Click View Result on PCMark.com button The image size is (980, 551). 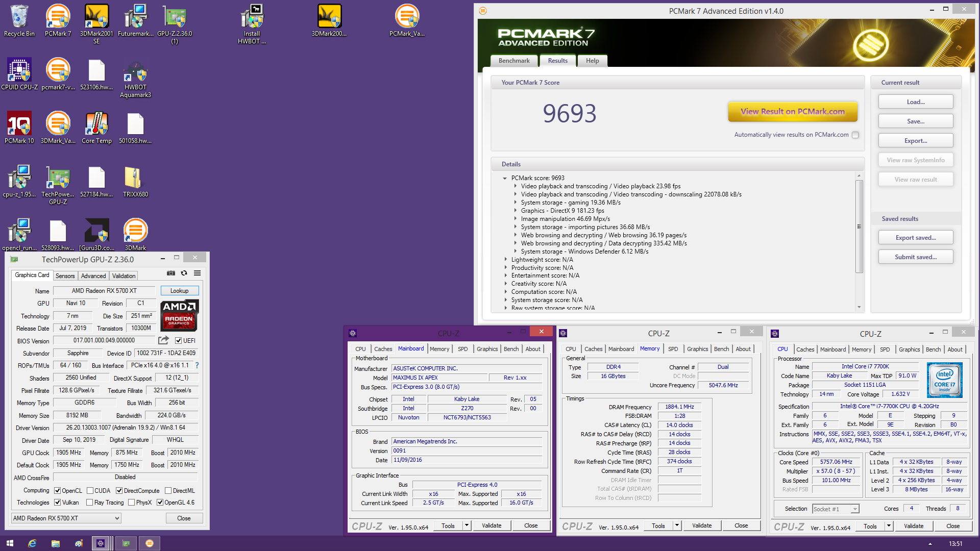[x=792, y=112]
